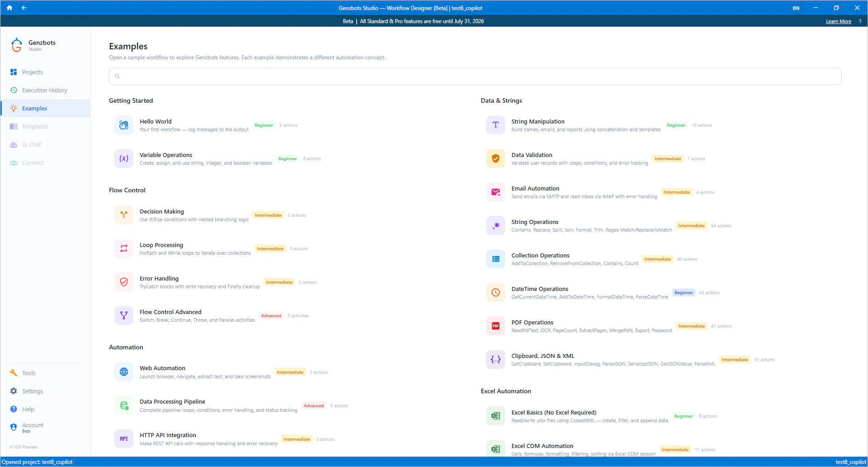
Task: Click the Loop Processing repeat icon
Action: coord(124,249)
